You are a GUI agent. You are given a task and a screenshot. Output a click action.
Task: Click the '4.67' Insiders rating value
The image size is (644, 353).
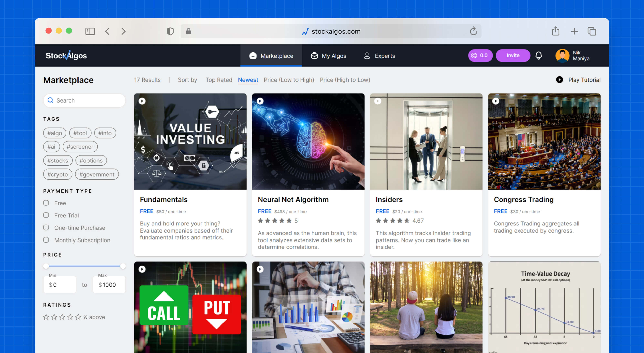click(x=418, y=221)
